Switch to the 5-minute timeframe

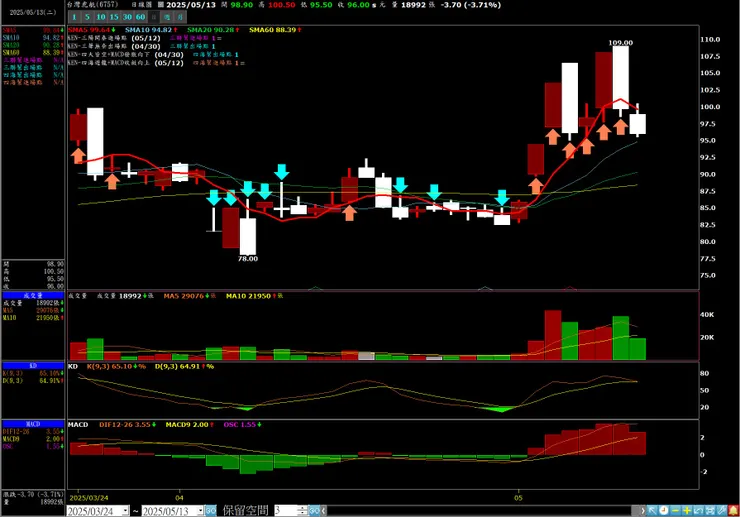pyautogui.click(x=87, y=17)
